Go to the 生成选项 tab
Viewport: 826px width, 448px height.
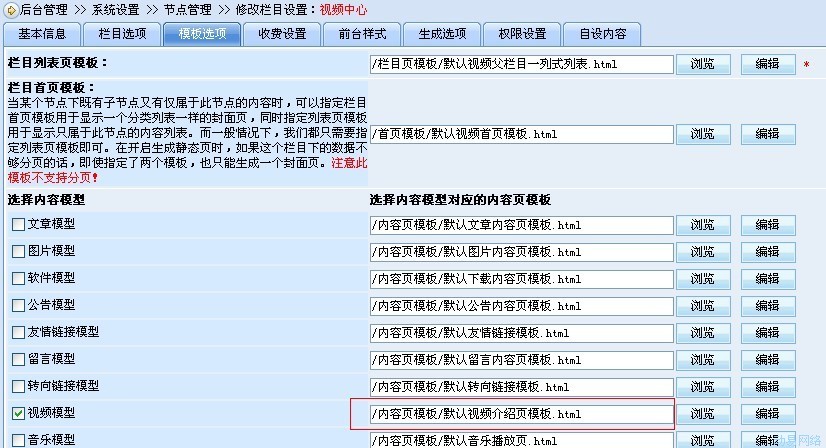pyautogui.click(x=443, y=34)
